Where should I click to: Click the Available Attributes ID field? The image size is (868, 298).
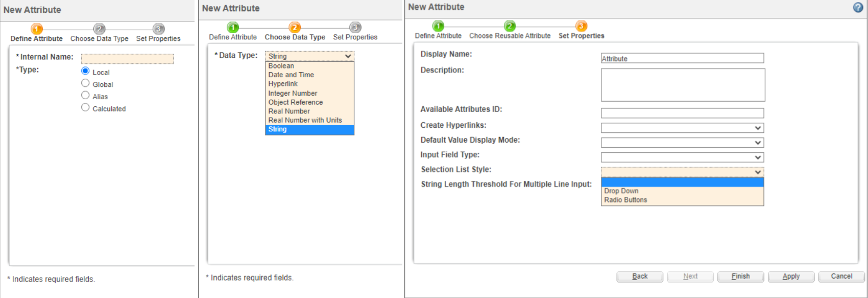click(x=682, y=113)
